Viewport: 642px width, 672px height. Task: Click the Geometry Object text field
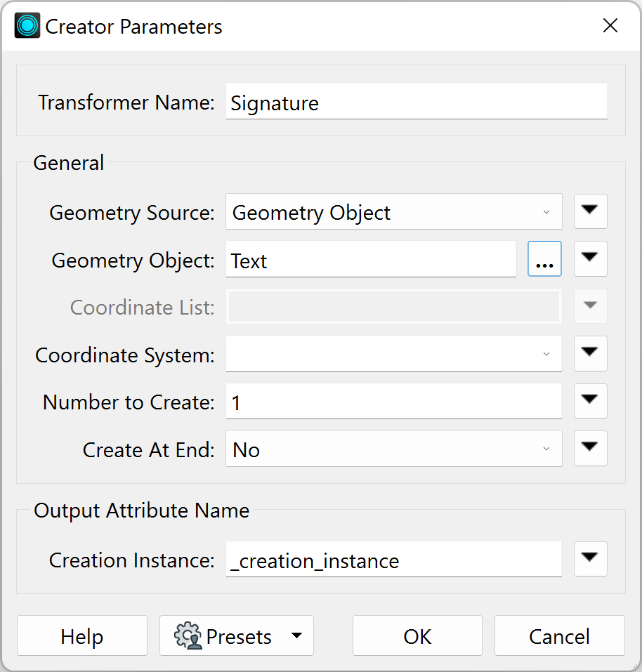(371, 259)
